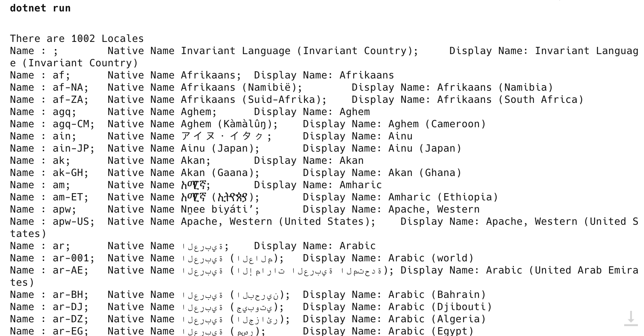Click the 'ar-BH' locale name
The height and width of the screenshot is (336, 644).
pyautogui.click(x=69, y=294)
